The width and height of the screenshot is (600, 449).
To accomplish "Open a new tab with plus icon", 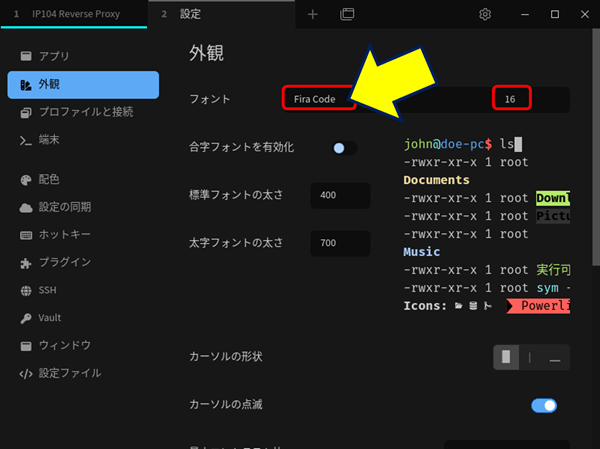I will click(313, 15).
